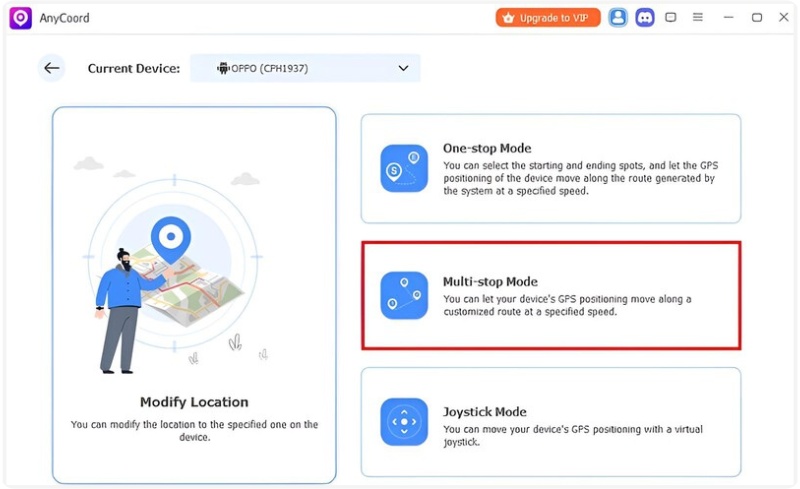Image resolution: width=800 pixels, height=489 pixels.
Task: Click the One-stop Mode route icon
Action: [x=404, y=168]
